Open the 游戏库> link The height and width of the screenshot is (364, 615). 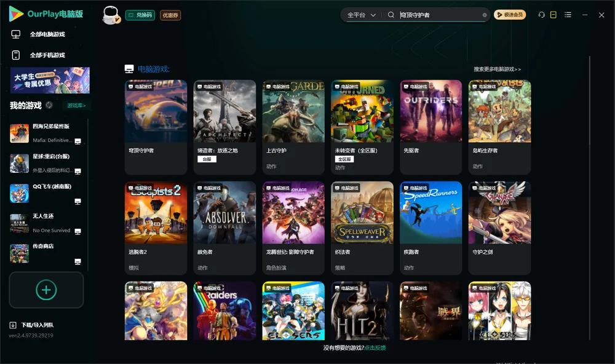[76, 105]
